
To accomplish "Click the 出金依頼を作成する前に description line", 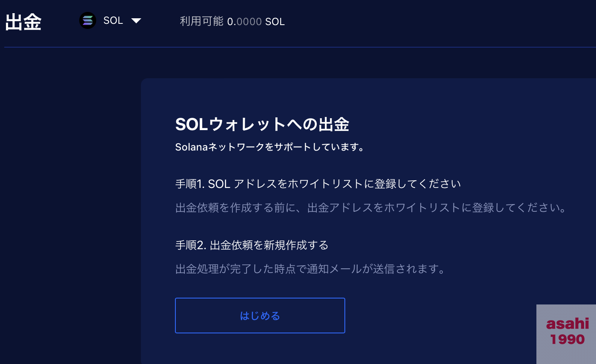I will point(371,208).
